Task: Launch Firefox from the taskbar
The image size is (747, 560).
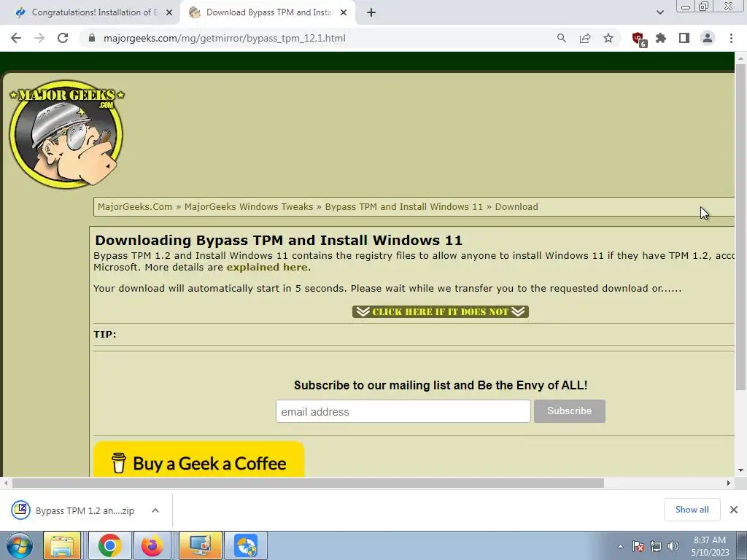Action: [152, 545]
